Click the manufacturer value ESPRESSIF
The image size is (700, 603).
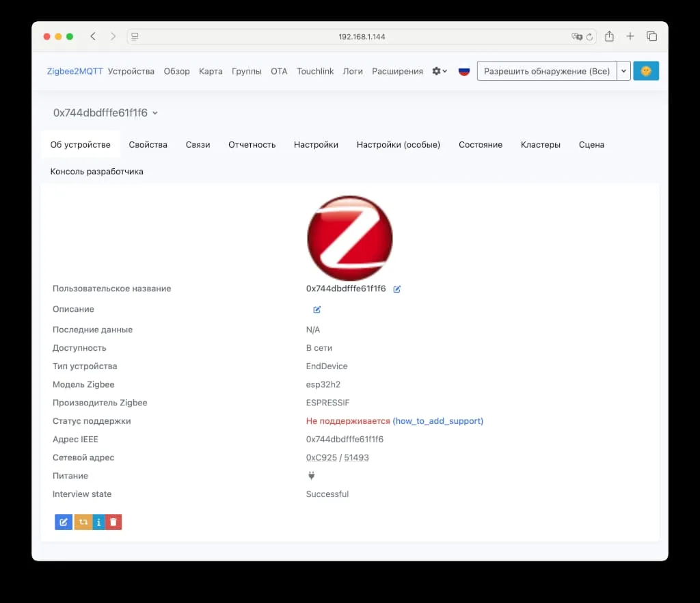pyautogui.click(x=327, y=403)
